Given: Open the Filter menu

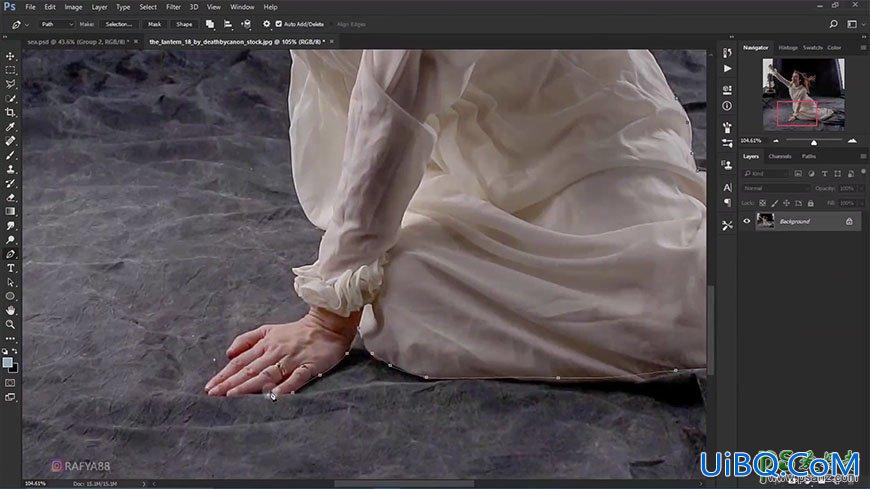Looking at the screenshot, I should pos(173,7).
